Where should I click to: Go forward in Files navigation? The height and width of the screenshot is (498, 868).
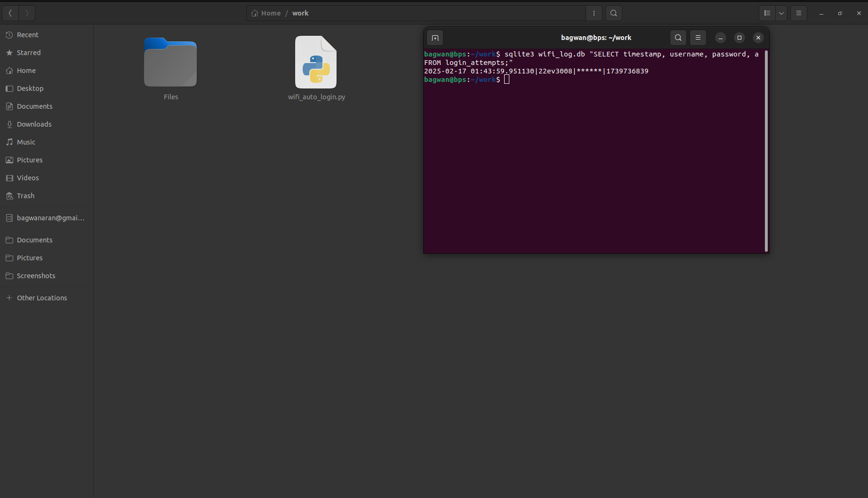(27, 13)
